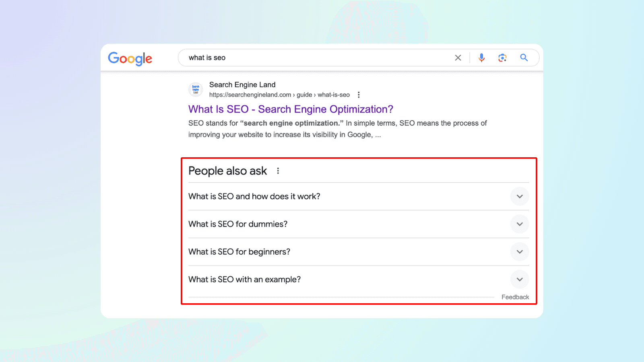The image size is (644, 362).
Task: Start voice search with the microphone icon
Action: tap(481, 58)
